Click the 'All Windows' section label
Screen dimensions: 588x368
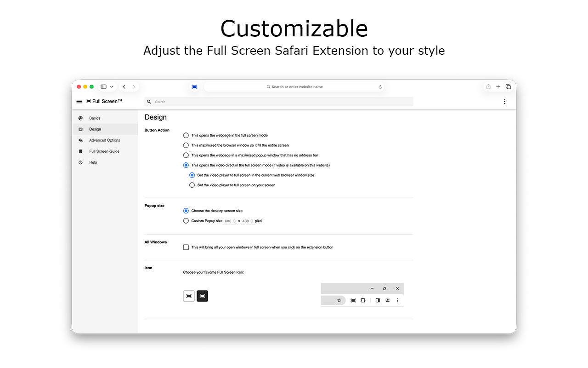(x=156, y=242)
